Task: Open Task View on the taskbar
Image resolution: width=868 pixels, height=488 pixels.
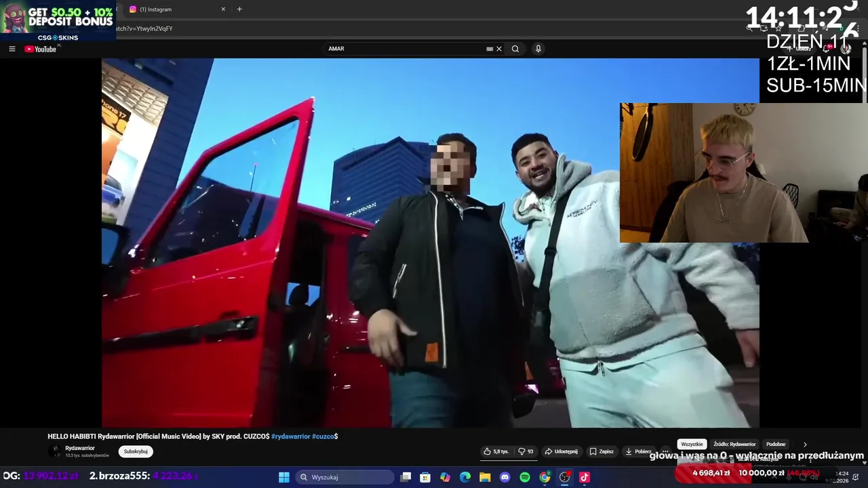Action: point(406,477)
